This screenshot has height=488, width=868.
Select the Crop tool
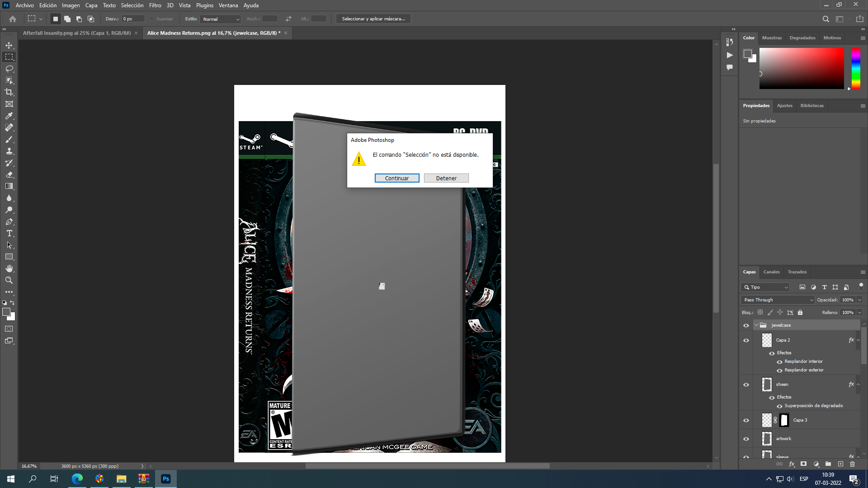click(x=9, y=92)
